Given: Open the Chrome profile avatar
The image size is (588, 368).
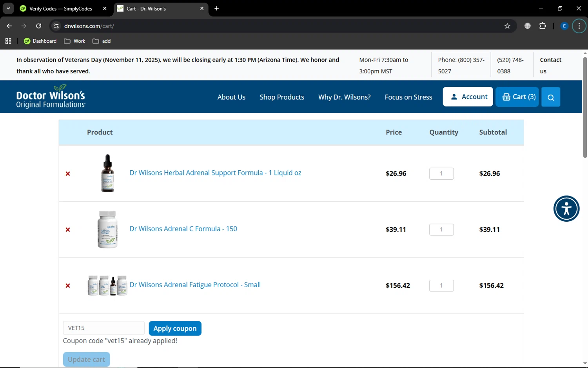Looking at the screenshot, I should pos(564,26).
